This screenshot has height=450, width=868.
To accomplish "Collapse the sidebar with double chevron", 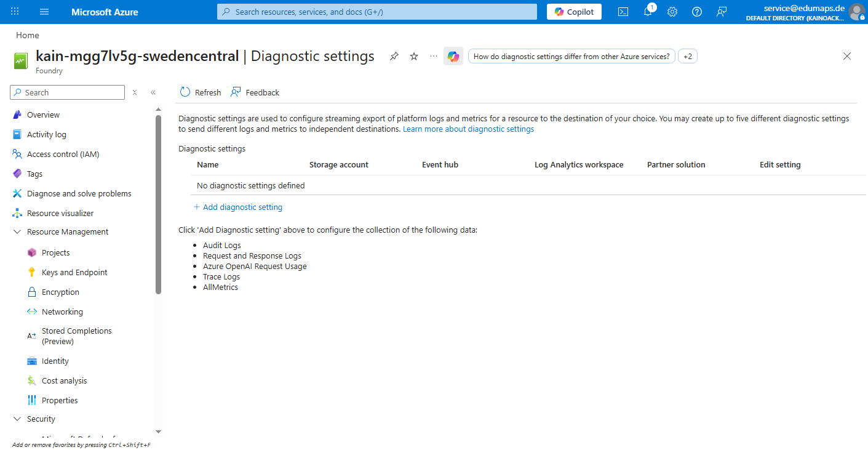I will tap(153, 92).
